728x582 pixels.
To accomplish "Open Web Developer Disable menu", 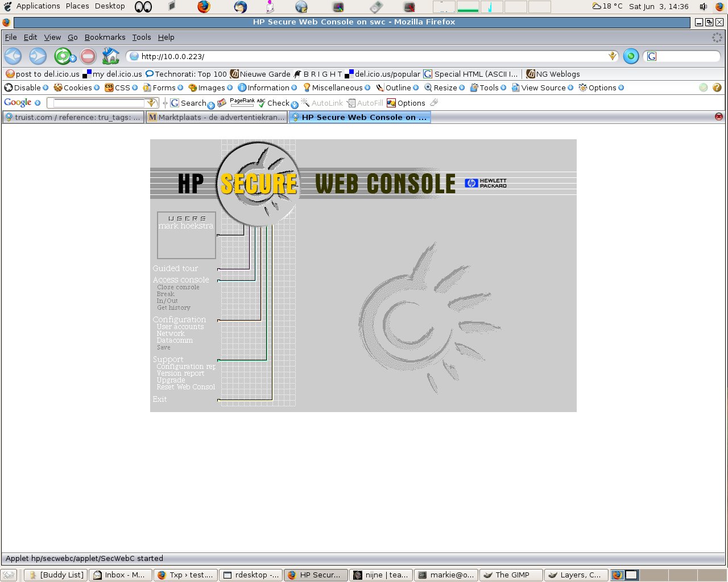I will tap(26, 88).
